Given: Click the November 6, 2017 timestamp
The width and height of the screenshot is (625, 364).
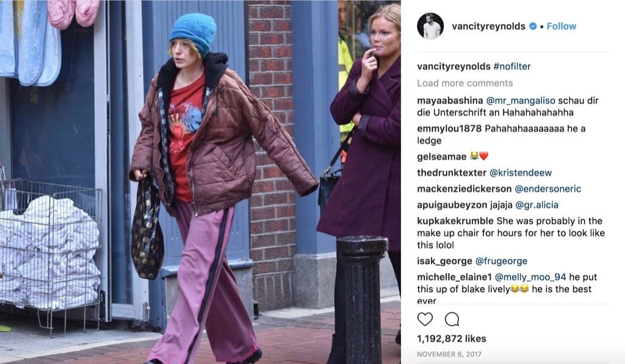Looking at the screenshot, I should 449,354.
